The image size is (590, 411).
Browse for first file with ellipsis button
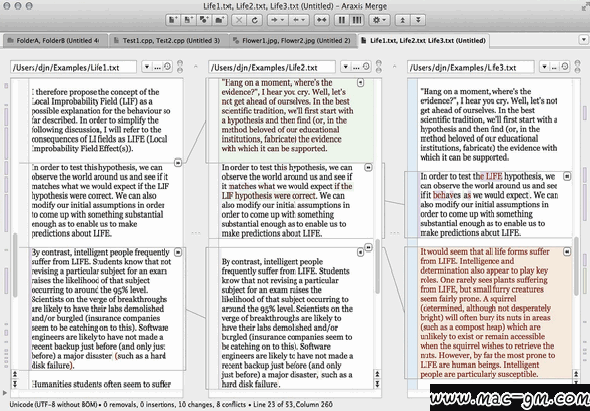[x=157, y=67]
